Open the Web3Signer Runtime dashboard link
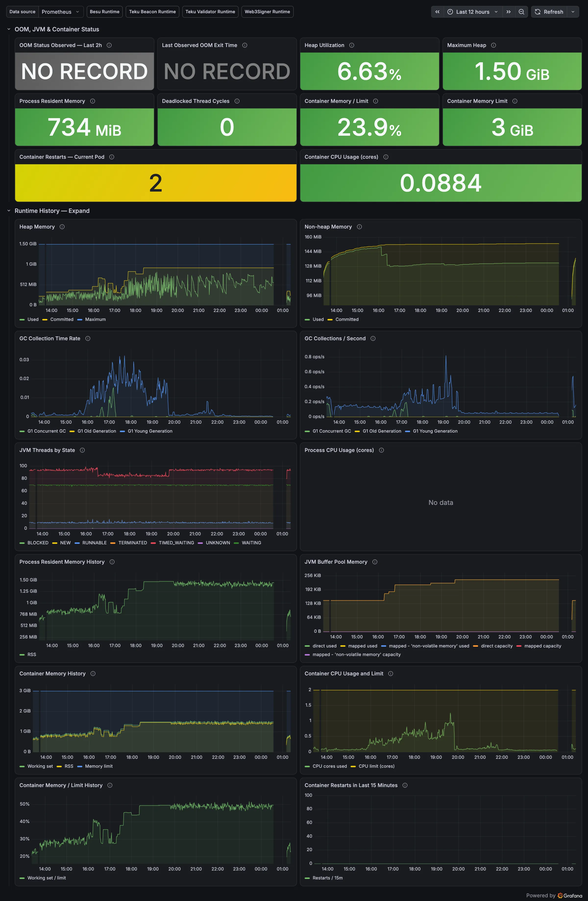 click(x=267, y=12)
